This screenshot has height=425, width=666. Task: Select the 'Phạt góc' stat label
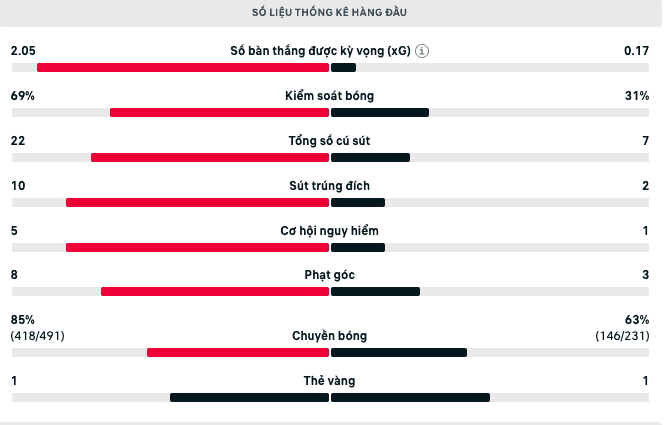click(x=329, y=275)
